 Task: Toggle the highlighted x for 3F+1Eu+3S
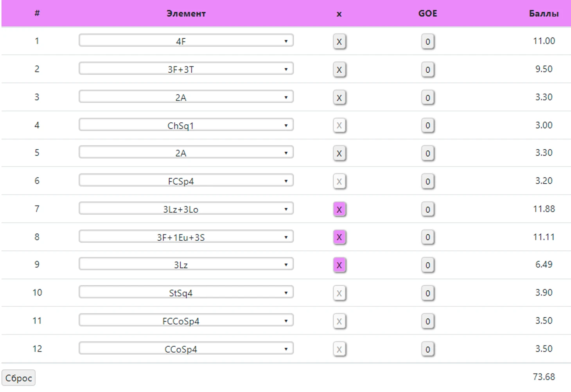[339, 237]
